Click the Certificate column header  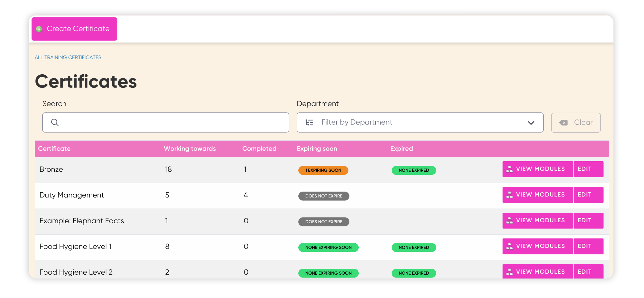tap(54, 149)
